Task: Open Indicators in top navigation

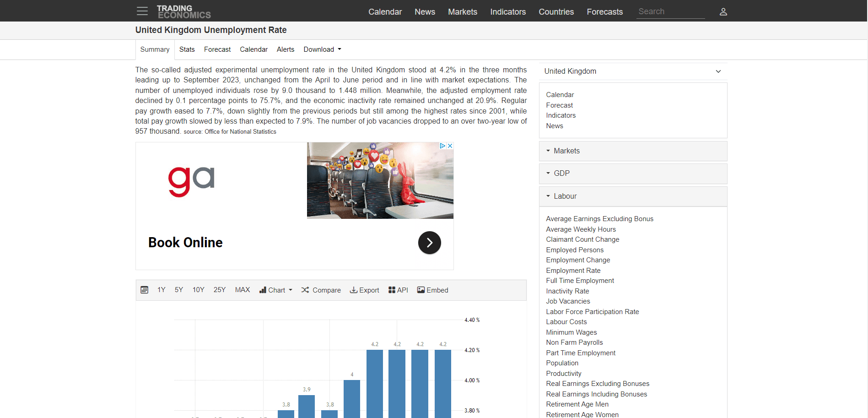Action: coord(508,12)
